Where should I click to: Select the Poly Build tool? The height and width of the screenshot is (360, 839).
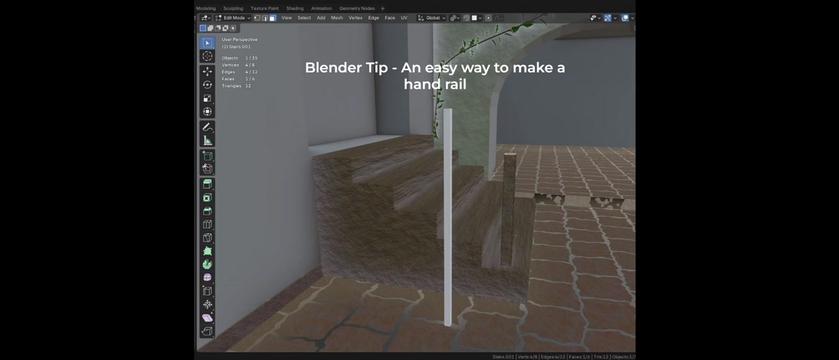pos(208,251)
